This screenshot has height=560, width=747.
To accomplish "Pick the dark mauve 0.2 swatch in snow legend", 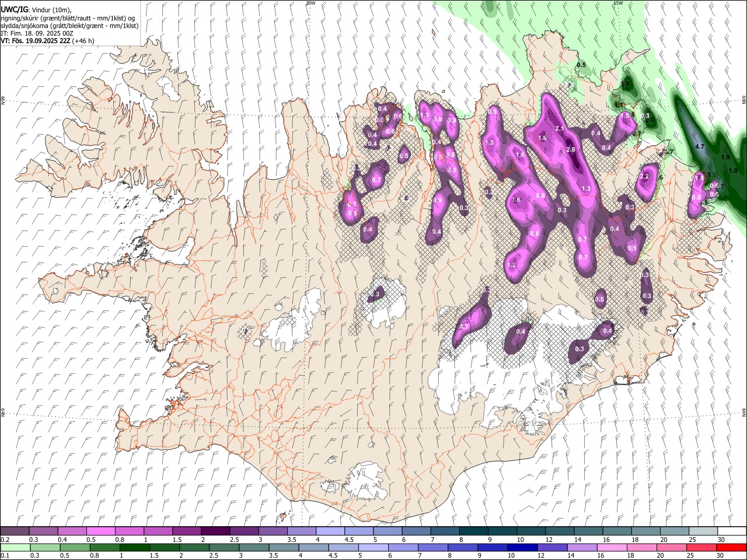I will 15,531.
